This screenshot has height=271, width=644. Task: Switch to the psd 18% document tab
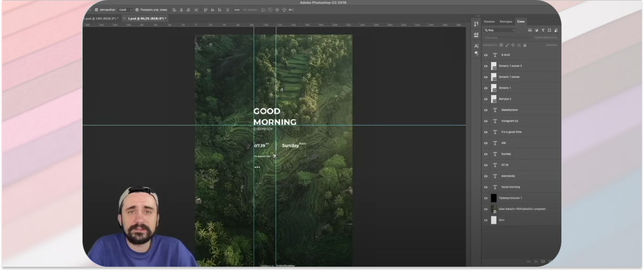tap(101, 18)
